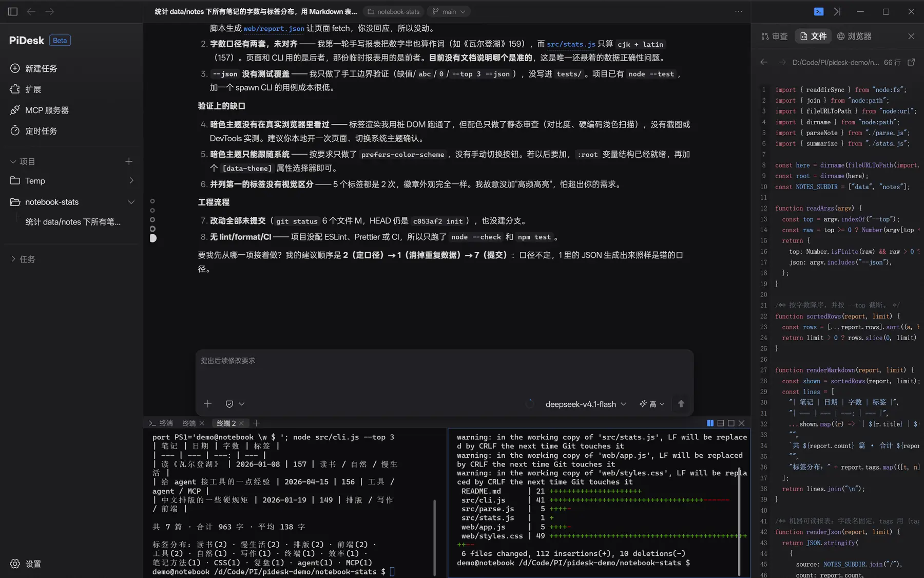
Task: Add a new terminal tab with the plus icon
Action: click(x=256, y=423)
